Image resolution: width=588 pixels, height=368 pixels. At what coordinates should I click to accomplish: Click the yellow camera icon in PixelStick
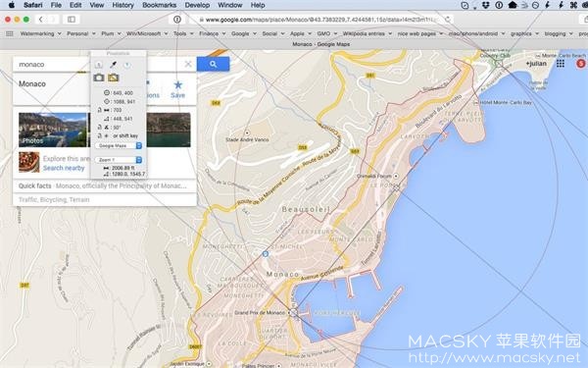click(x=114, y=78)
